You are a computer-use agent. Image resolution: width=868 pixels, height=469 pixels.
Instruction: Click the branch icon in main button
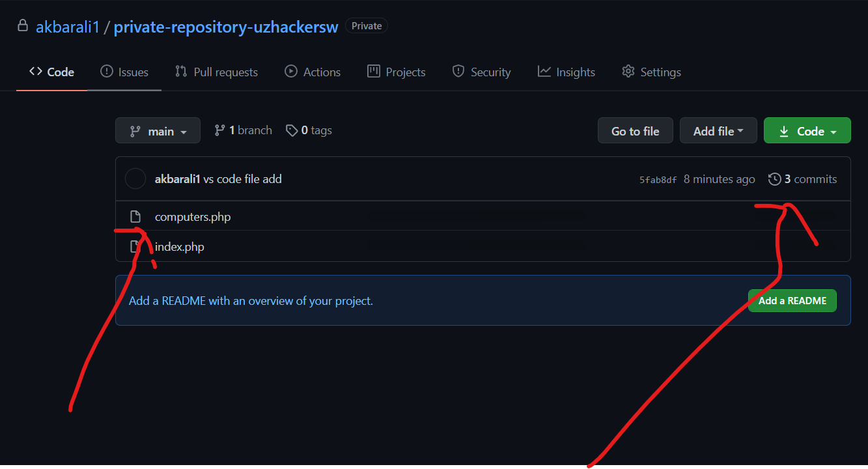(x=135, y=131)
